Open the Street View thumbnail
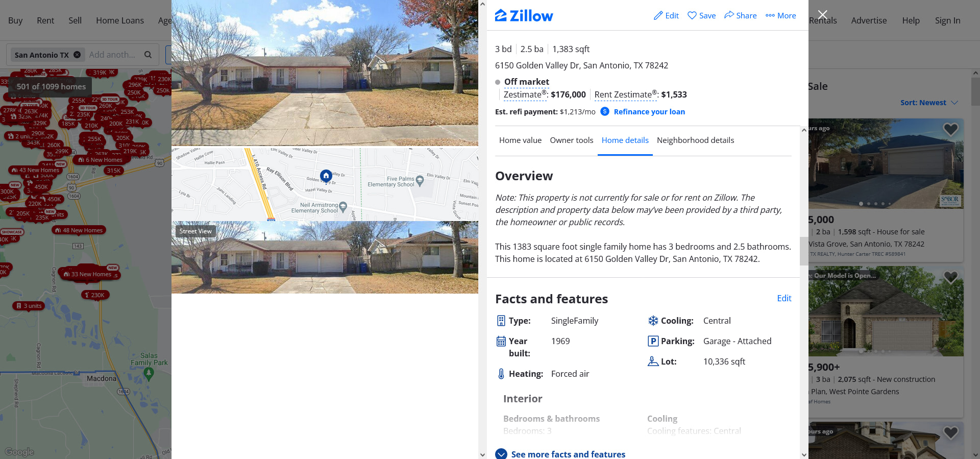Image resolution: width=980 pixels, height=459 pixels. pyautogui.click(x=325, y=257)
